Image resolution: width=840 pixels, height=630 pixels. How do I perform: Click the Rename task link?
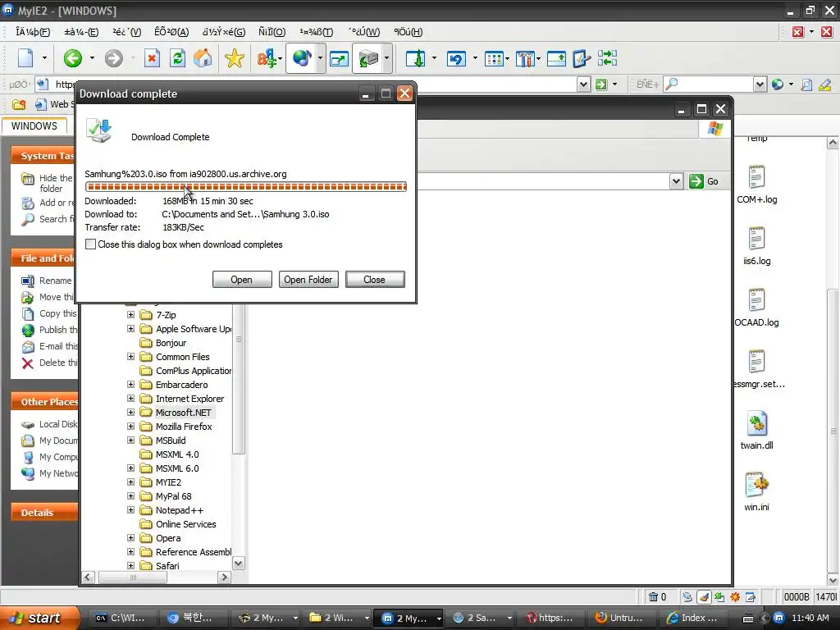pyautogui.click(x=55, y=281)
